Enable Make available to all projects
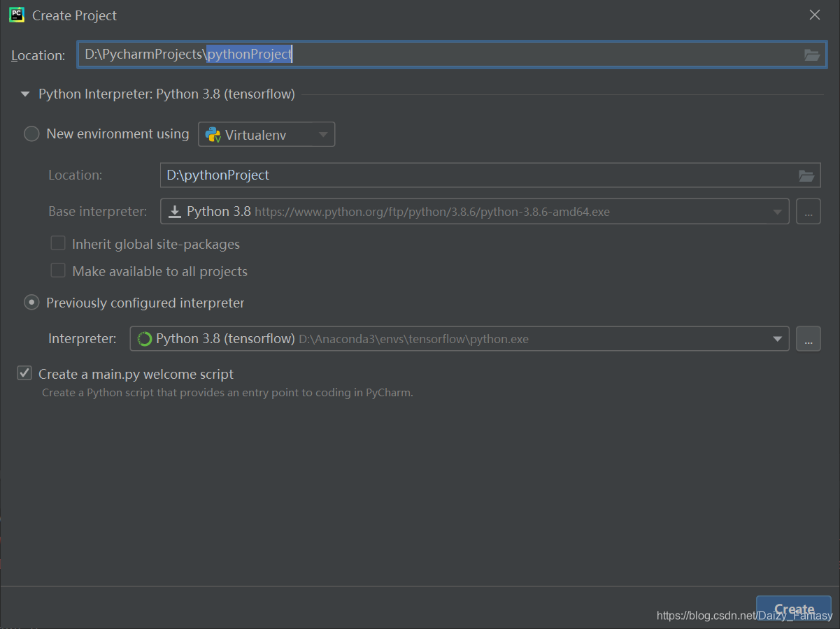The height and width of the screenshot is (629, 840). [x=58, y=270]
